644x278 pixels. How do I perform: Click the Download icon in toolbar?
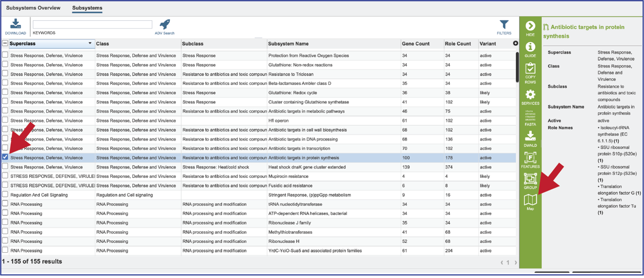[15, 24]
